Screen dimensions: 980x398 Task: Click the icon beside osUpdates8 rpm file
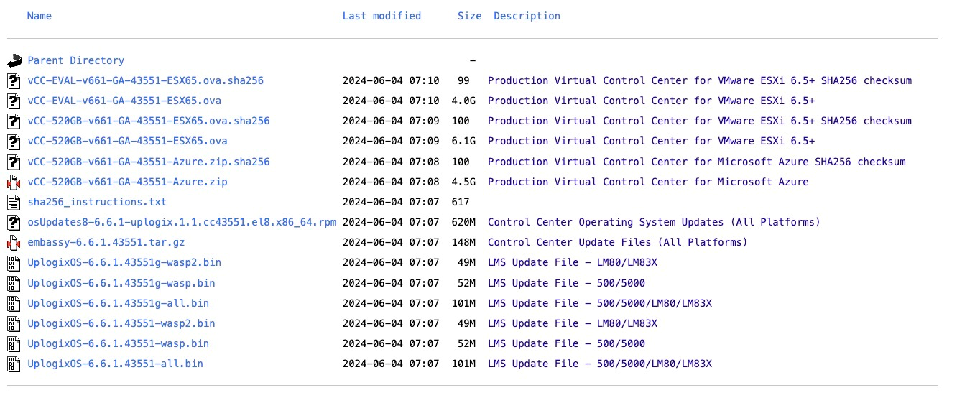(x=14, y=223)
